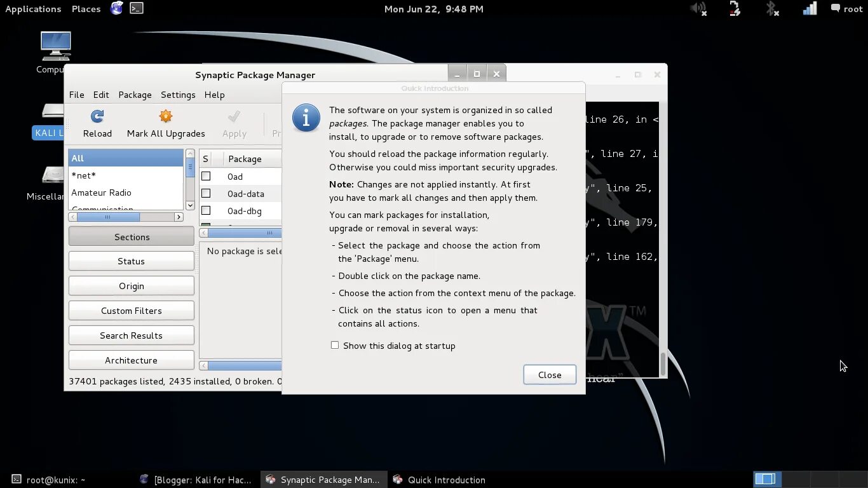
Task: Click the left arrow of sections horizontal scrollbar
Action: click(73, 217)
